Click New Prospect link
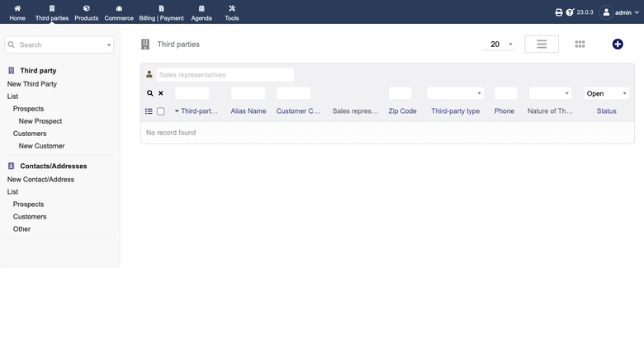644x362 pixels. (x=40, y=121)
